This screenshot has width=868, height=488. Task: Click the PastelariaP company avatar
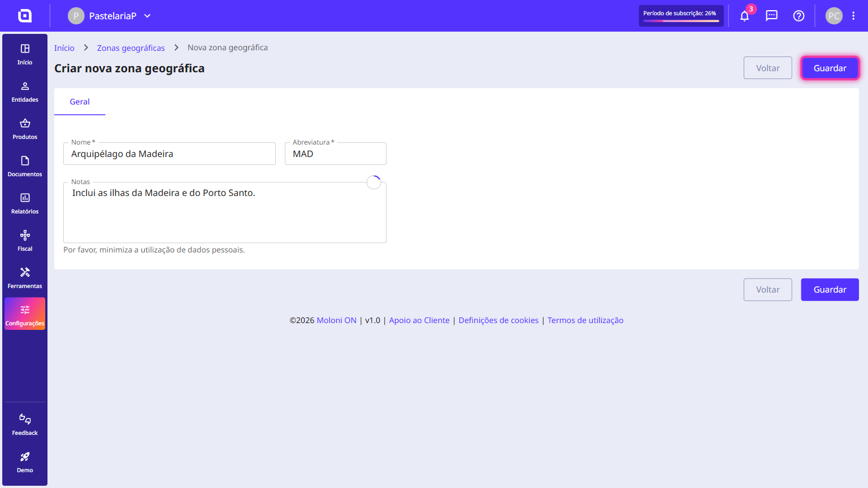coord(76,16)
